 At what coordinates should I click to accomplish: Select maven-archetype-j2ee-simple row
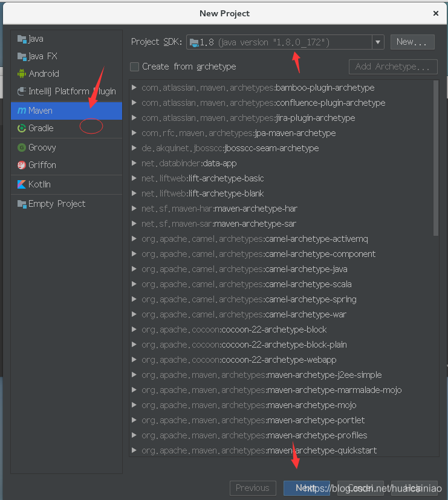click(282, 375)
